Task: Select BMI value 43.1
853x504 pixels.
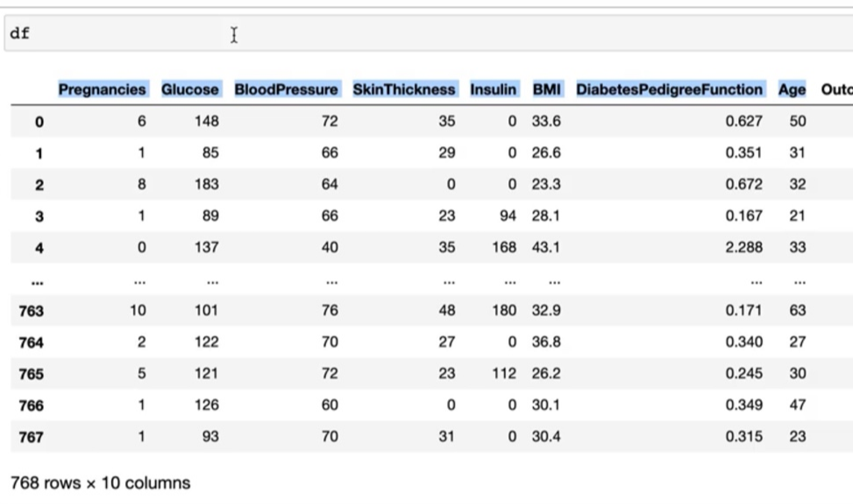Action: coord(546,247)
